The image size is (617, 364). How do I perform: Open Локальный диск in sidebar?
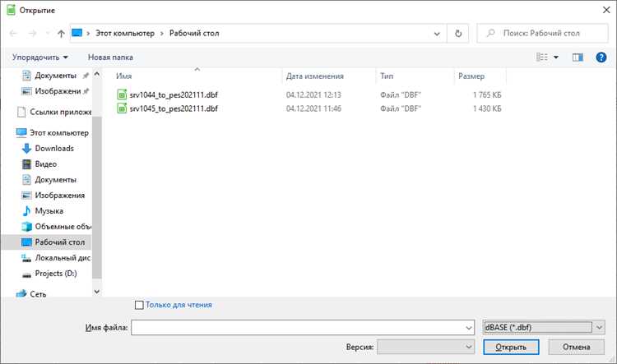coord(56,258)
